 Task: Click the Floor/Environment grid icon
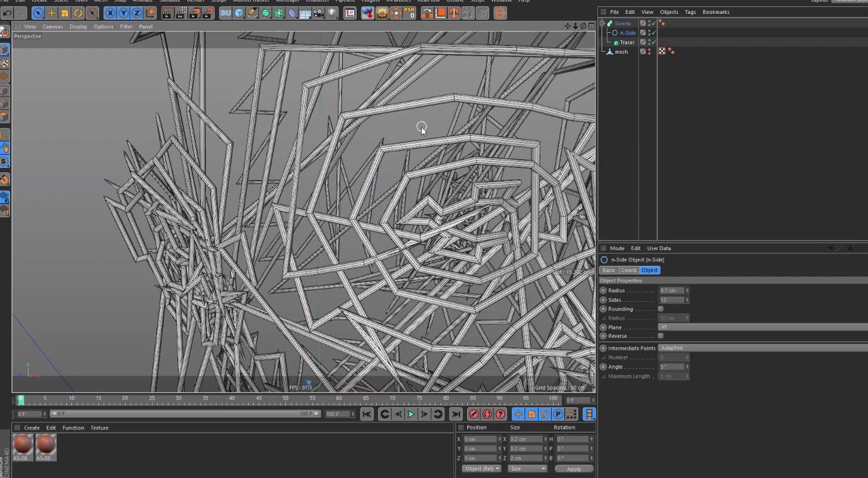[x=306, y=13]
